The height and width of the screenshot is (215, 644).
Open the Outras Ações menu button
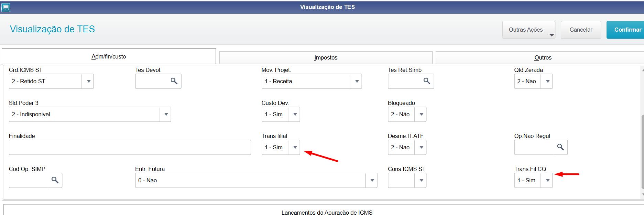[x=529, y=30]
